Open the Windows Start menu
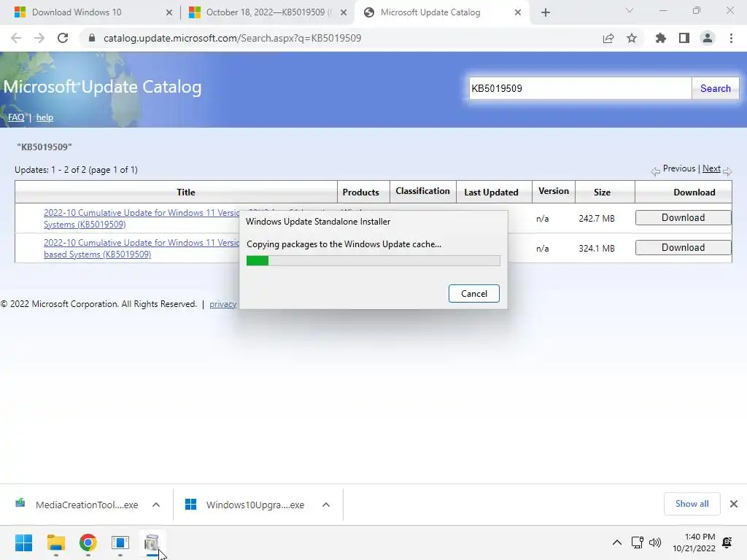 23,542
